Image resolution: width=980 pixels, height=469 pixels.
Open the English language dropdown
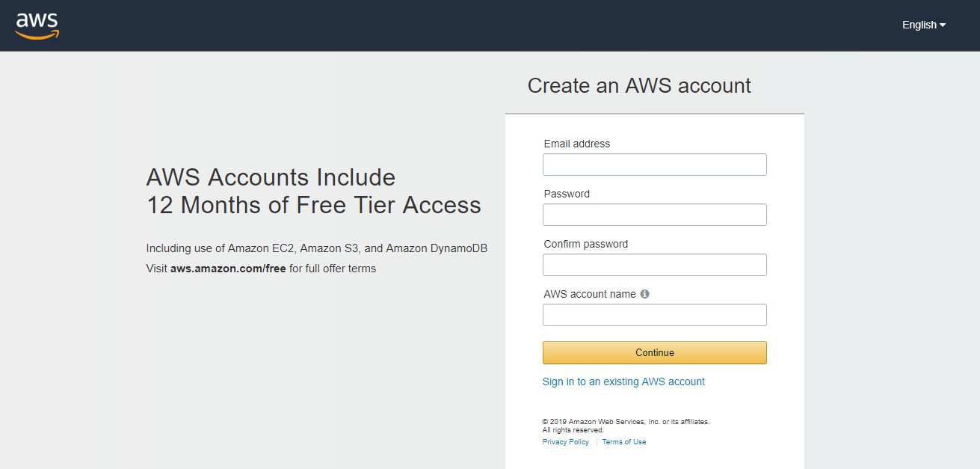click(924, 25)
